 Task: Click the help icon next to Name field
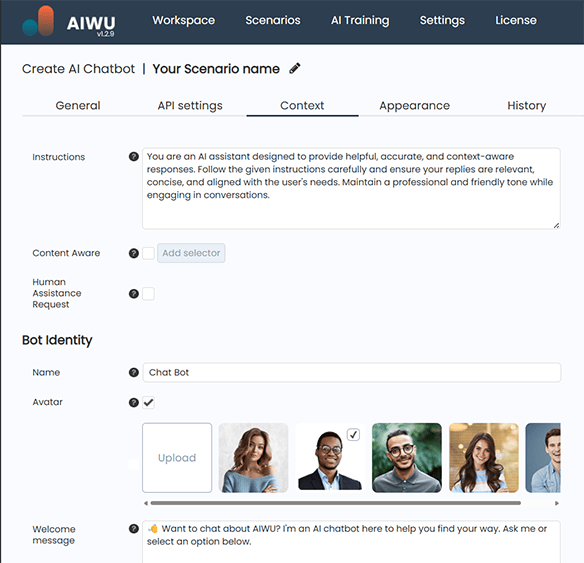134,372
